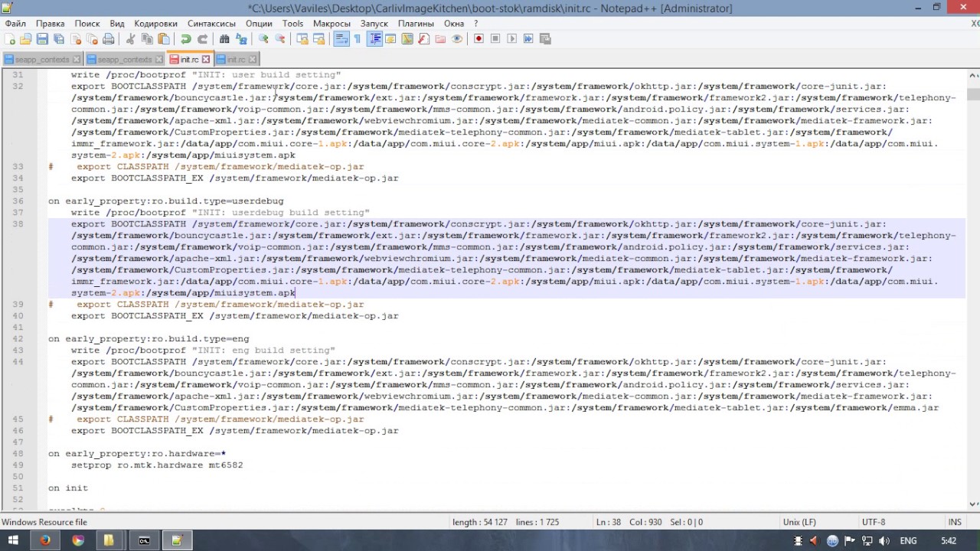The width and height of the screenshot is (980, 551).
Task: Open the Document Map panel icon
Action: click(407, 39)
